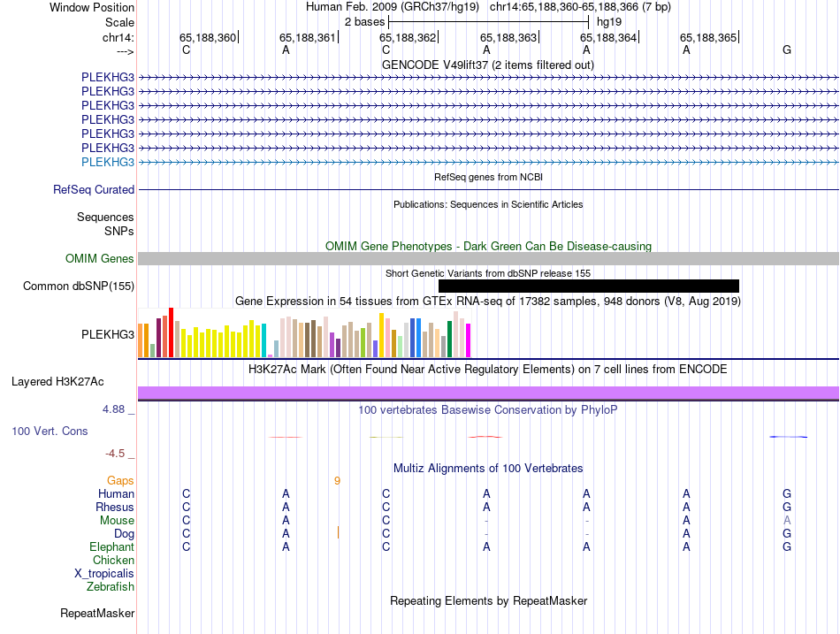The height and width of the screenshot is (634, 840).
Task: Click the Gaps row label
Action: click(120, 481)
